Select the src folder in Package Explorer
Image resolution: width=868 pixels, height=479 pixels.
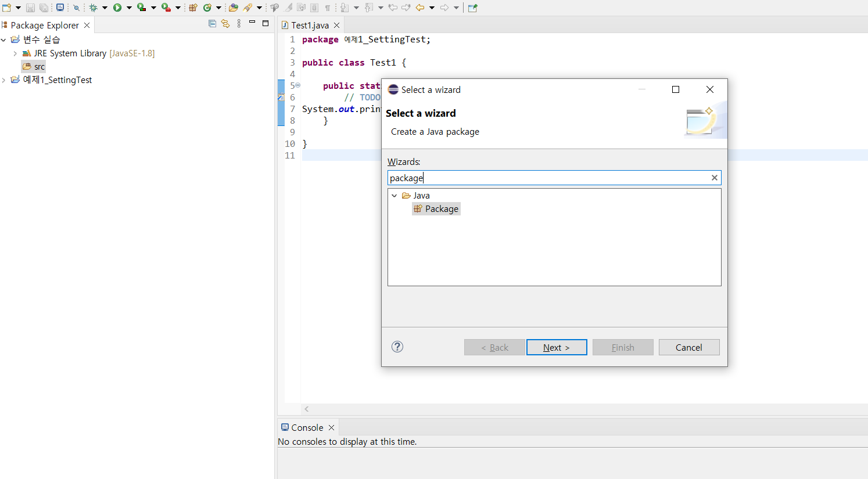coord(34,67)
